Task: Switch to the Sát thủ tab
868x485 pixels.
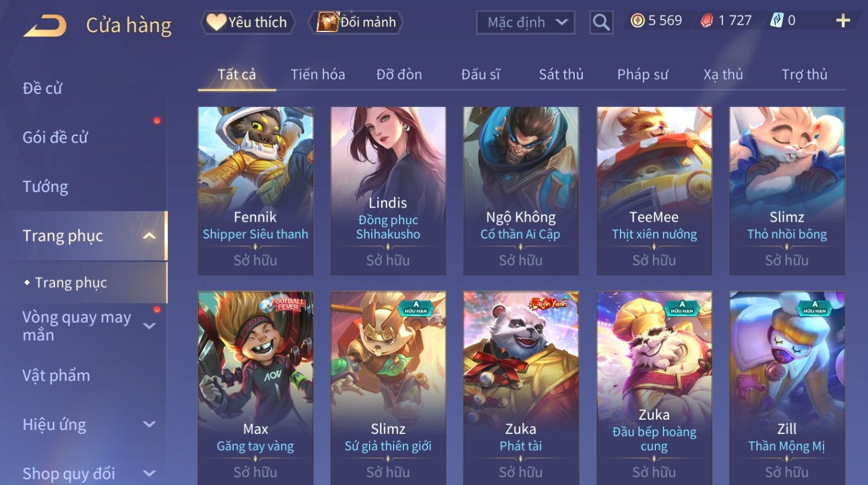Action: [x=561, y=75]
